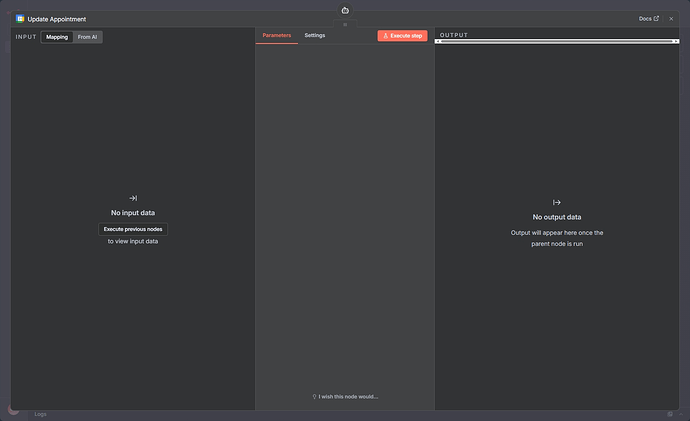Image resolution: width=690 pixels, height=421 pixels.
Task: Click the OUTPUT panel heading
Action: (454, 35)
